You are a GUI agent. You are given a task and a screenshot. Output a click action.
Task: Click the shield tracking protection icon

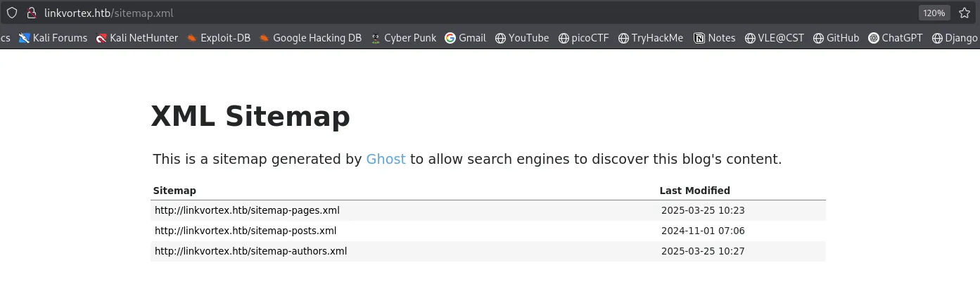pyautogui.click(x=12, y=13)
